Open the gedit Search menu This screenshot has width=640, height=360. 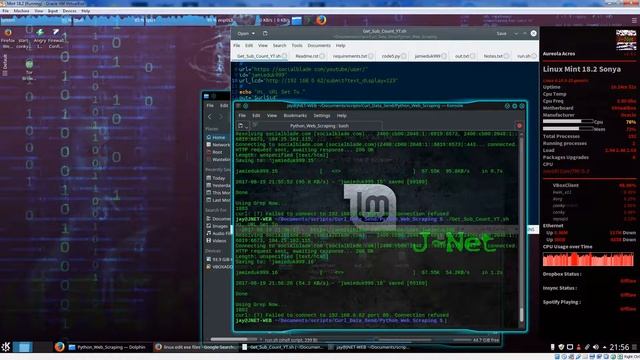point(280,45)
